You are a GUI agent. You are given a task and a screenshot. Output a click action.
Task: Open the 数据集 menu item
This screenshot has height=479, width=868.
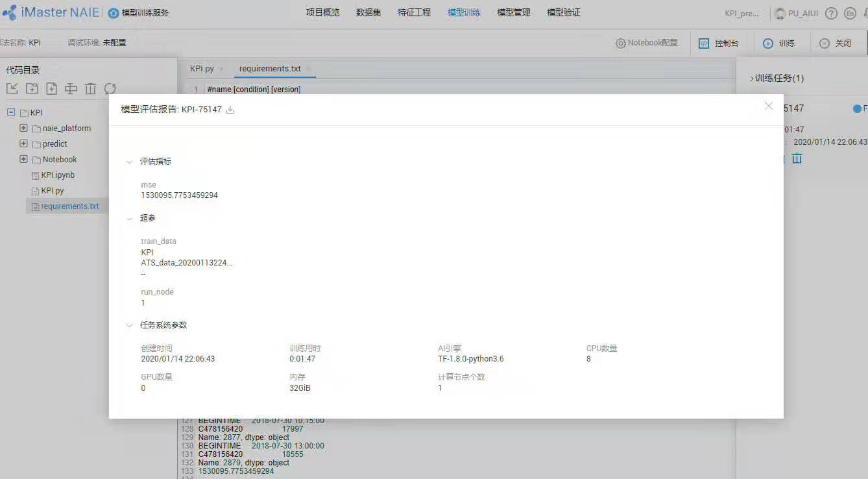click(x=368, y=12)
